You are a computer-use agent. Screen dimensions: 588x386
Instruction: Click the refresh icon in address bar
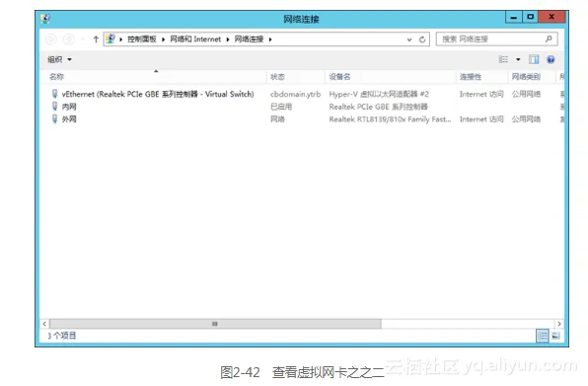pos(422,39)
